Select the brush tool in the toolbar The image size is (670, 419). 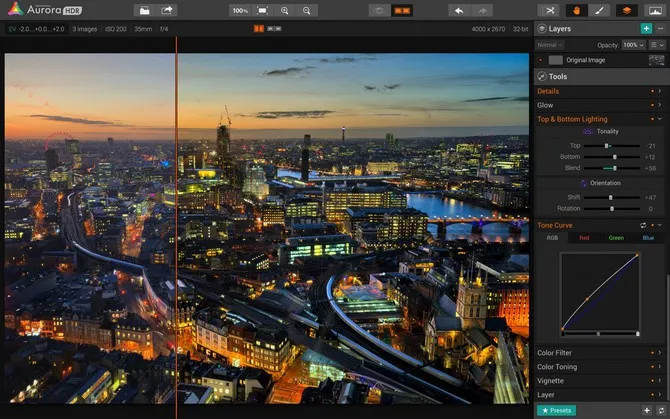599,10
